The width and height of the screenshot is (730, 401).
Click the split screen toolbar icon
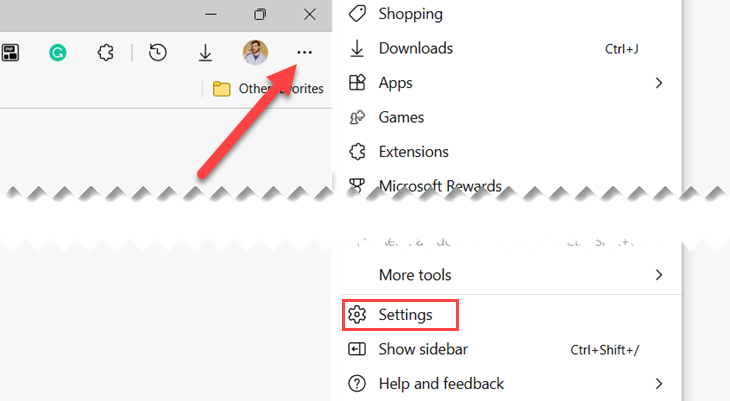pyautogui.click(x=11, y=53)
